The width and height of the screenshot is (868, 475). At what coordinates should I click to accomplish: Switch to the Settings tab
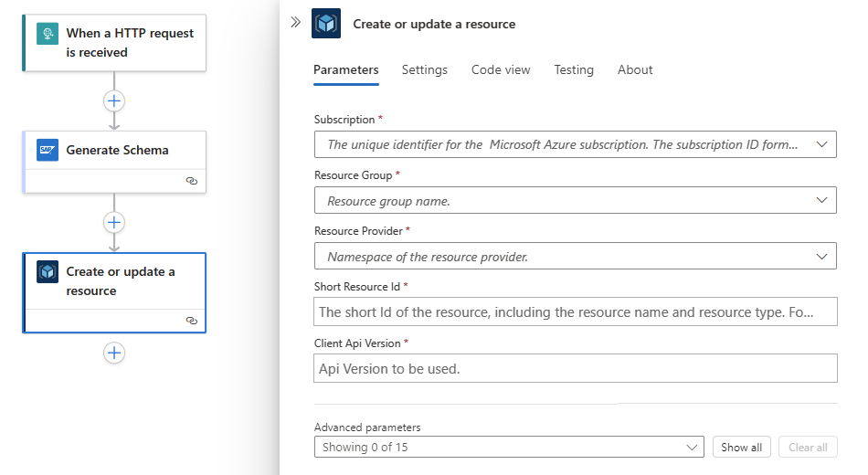(x=425, y=69)
